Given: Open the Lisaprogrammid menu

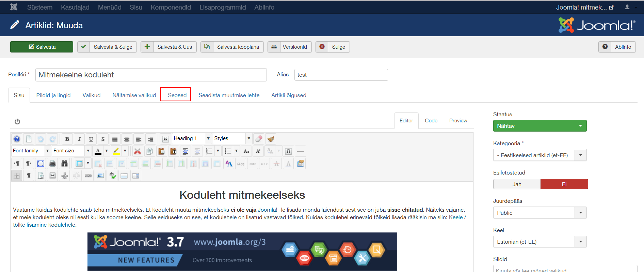Looking at the screenshot, I should 223,7.
